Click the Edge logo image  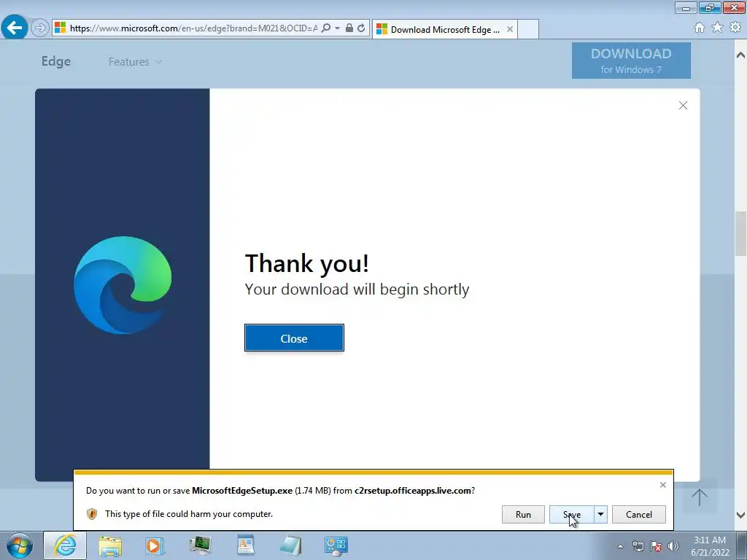pos(123,285)
